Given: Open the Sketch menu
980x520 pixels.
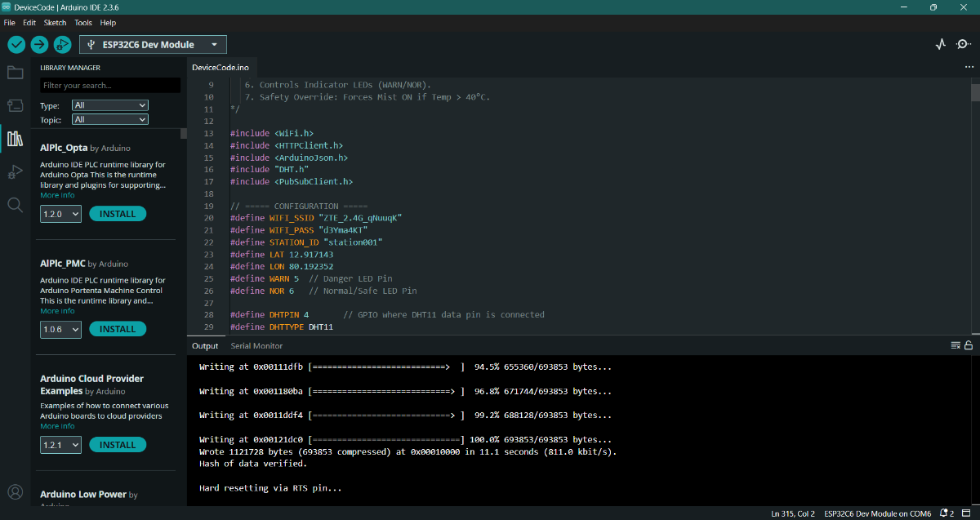Looking at the screenshot, I should (x=55, y=23).
